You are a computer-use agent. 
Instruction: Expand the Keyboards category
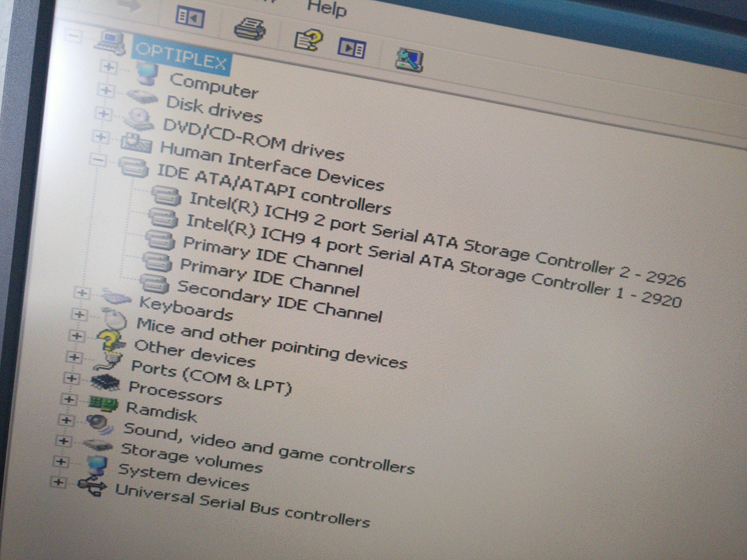[x=82, y=293]
